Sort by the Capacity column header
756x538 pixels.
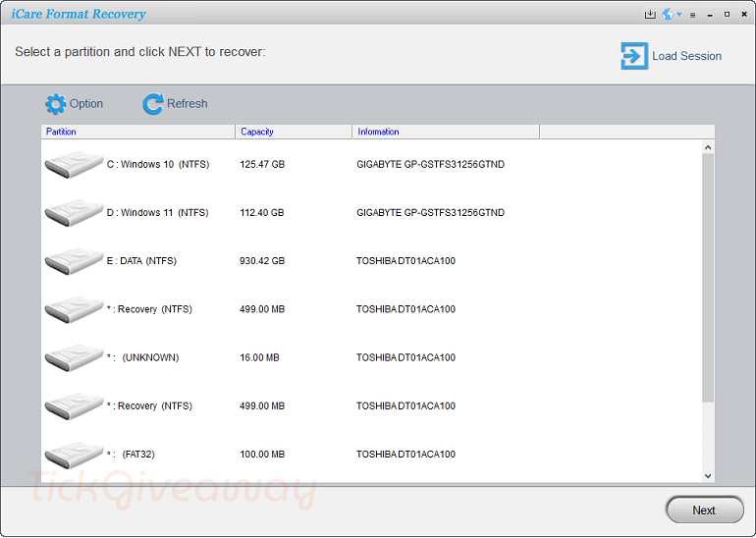[x=294, y=132]
